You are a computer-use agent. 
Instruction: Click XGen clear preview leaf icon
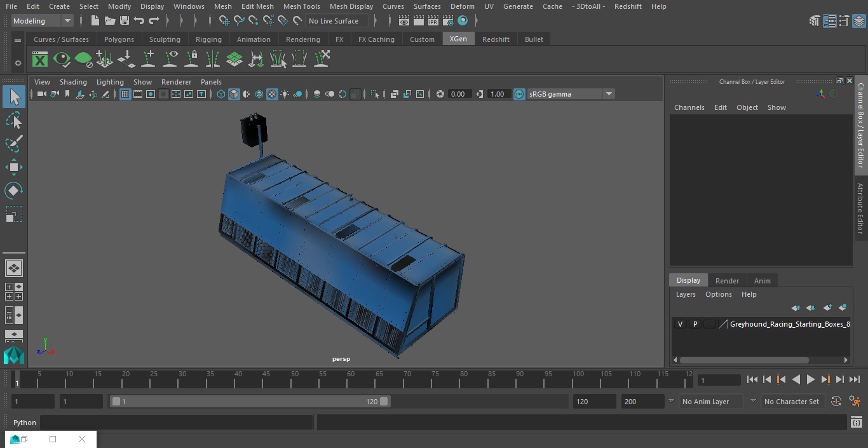click(83, 60)
